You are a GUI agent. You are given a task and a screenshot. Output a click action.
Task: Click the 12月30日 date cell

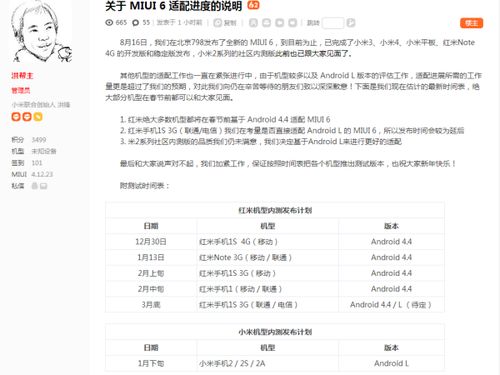151,242
